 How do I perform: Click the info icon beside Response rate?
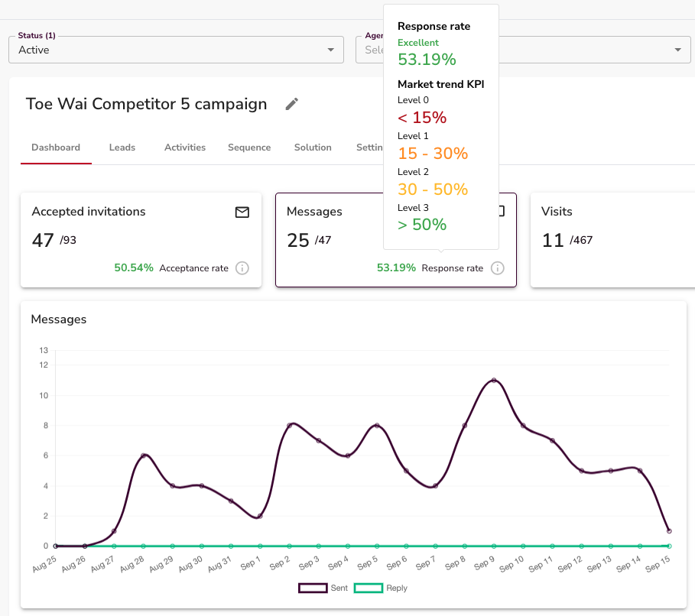coord(498,268)
